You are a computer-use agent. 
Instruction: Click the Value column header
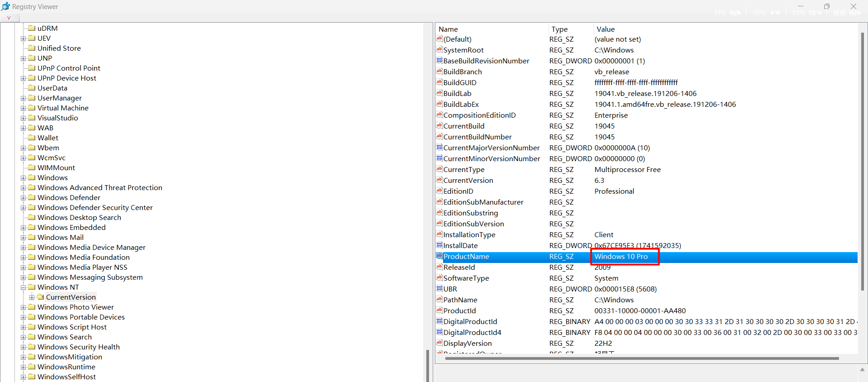[x=605, y=29]
